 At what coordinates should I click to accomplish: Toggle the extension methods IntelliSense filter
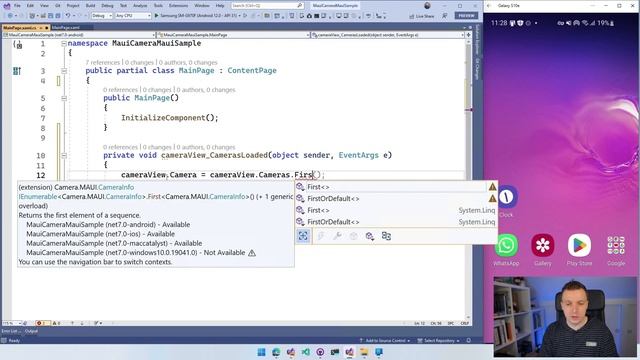[x=370, y=236]
